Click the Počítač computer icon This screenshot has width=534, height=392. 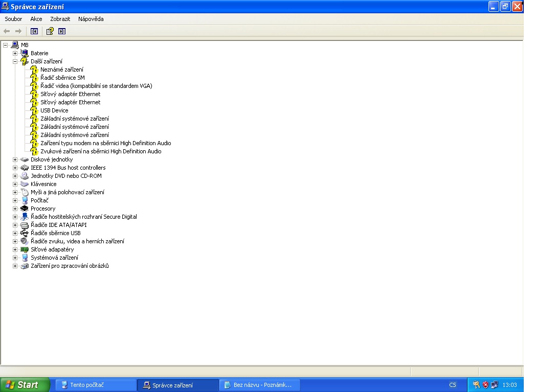(25, 200)
